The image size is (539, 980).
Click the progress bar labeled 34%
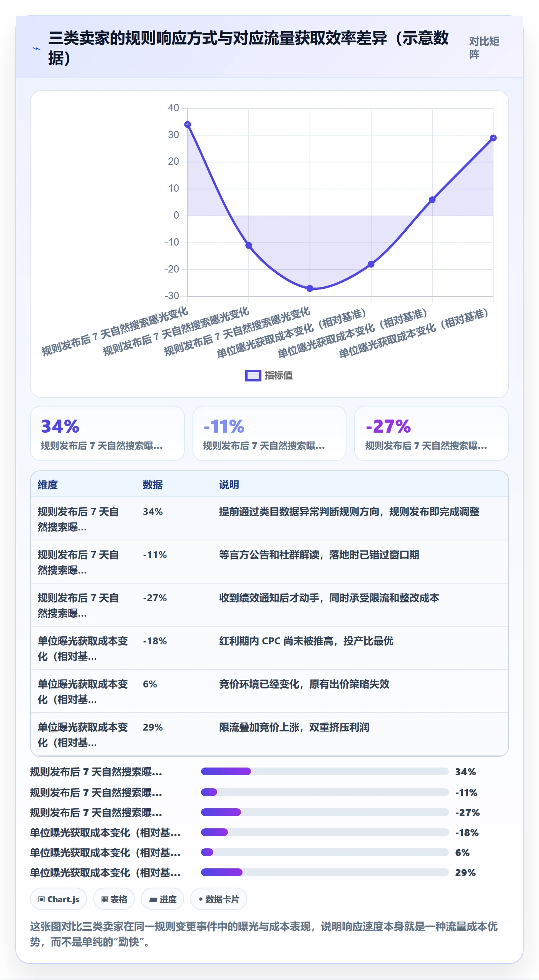(325, 771)
